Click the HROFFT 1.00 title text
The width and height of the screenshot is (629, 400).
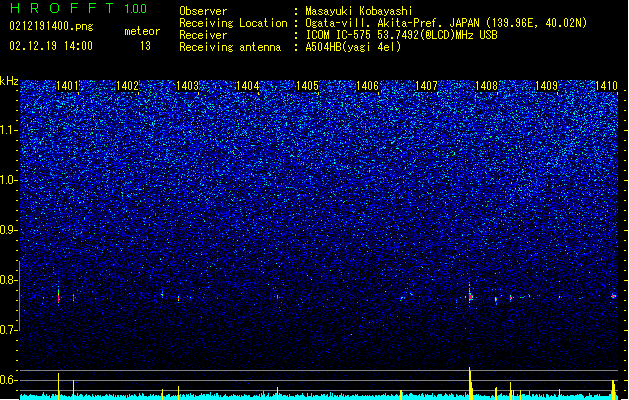tap(78, 8)
